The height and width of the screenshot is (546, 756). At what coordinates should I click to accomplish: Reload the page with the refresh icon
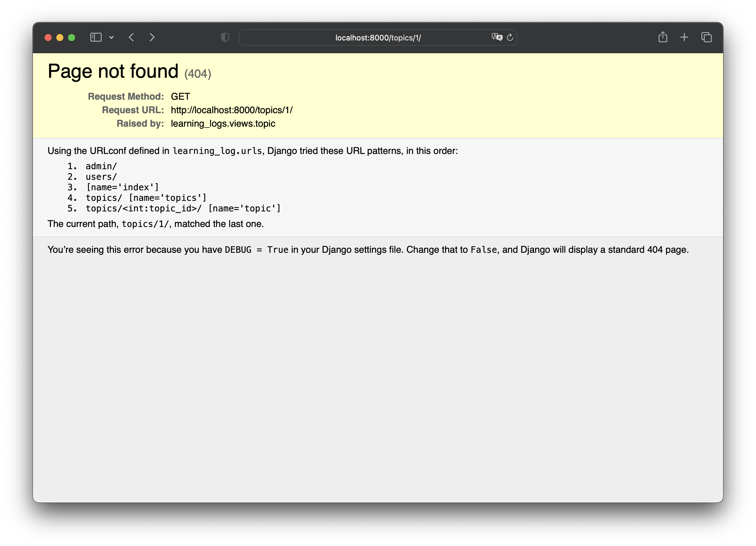[510, 37]
